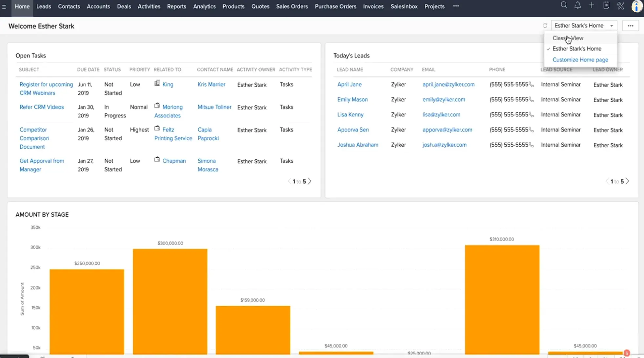This screenshot has height=358, width=644.
Task: Click the plus create-new icon
Action: [592, 5]
